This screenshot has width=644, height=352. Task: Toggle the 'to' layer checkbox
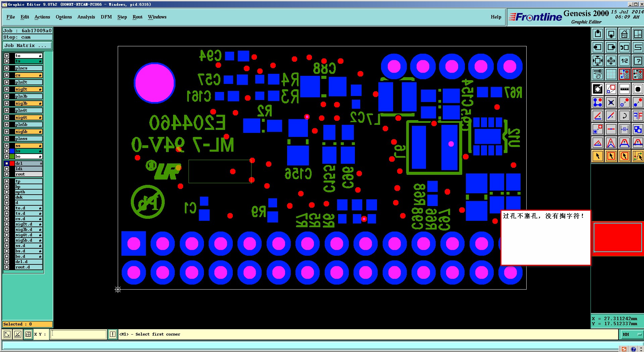point(7,56)
